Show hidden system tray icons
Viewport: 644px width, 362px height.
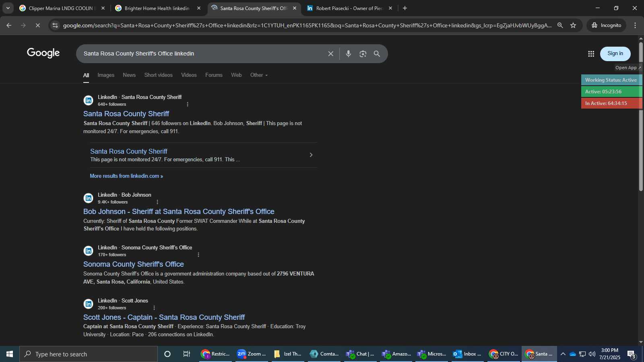[x=563, y=354]
